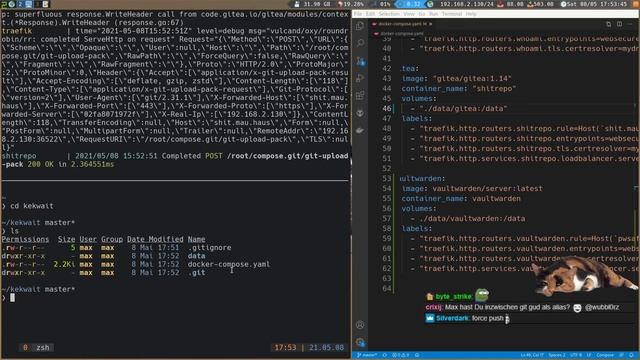640x360 pixels.
Task: Open the Run menu in VS Code
Action: pyautogui.click(x=433, y=14)
